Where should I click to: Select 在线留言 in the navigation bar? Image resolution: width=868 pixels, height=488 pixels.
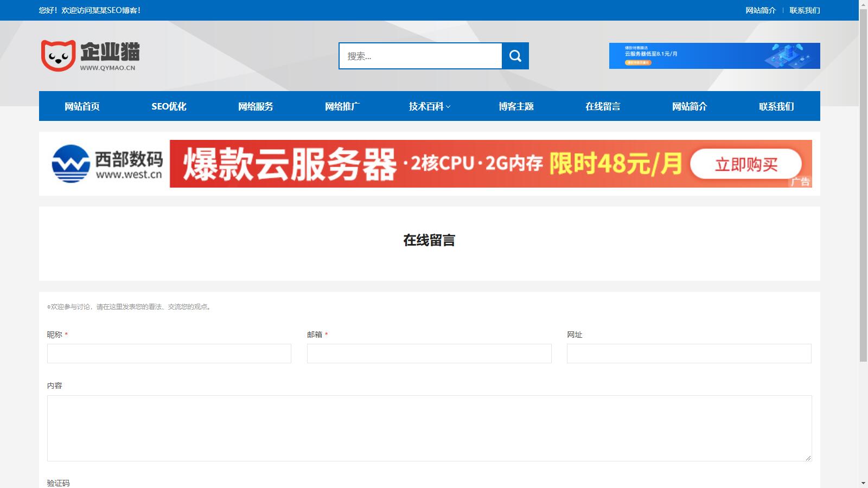click(x=603, y=106)
